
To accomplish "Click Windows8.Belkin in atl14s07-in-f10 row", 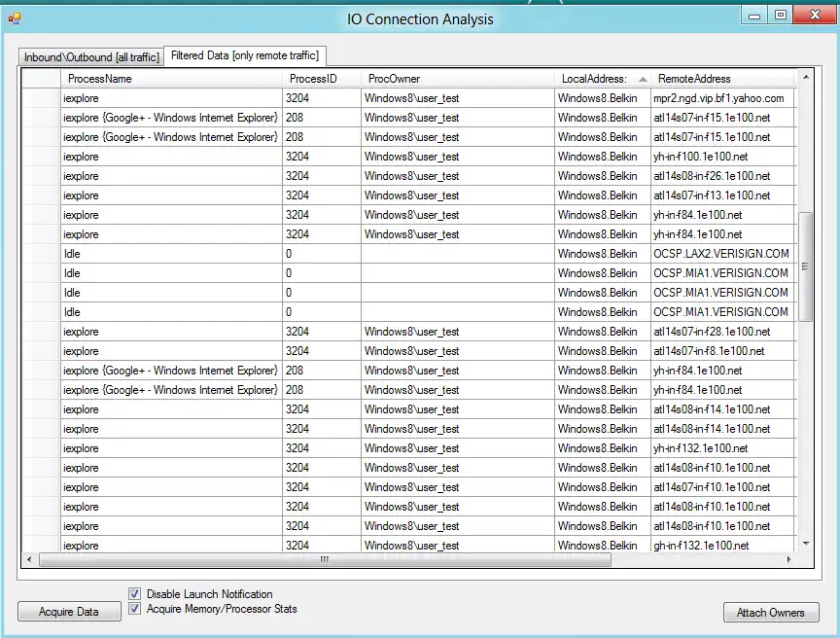I will [x=603, y=487].
